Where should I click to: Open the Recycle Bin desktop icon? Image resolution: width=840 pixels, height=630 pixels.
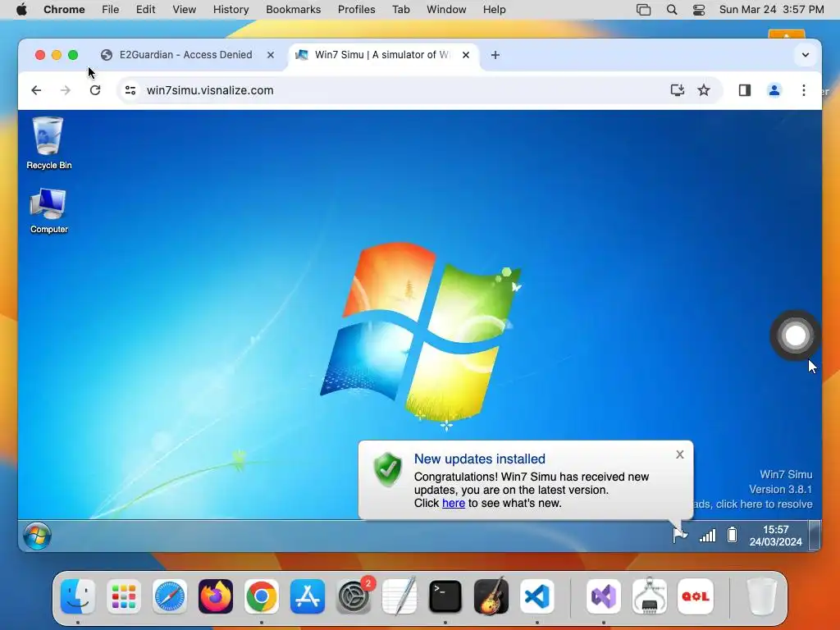pyautogui.click(x=48, y=143)
